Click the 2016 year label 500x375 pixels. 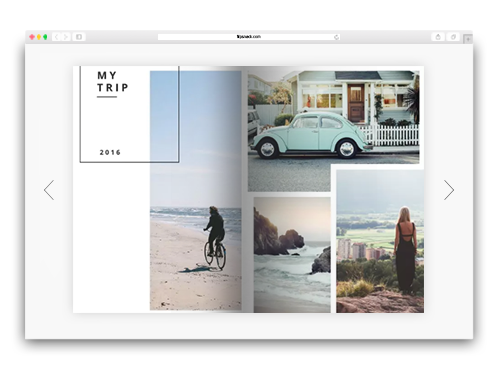tap(110, 152)
